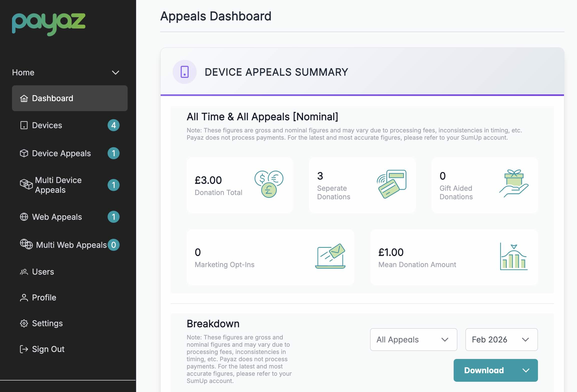Click the Sign Out arrow icon
Screen dimensions: 577x392
pyautogui.click(x=24, y=349)
